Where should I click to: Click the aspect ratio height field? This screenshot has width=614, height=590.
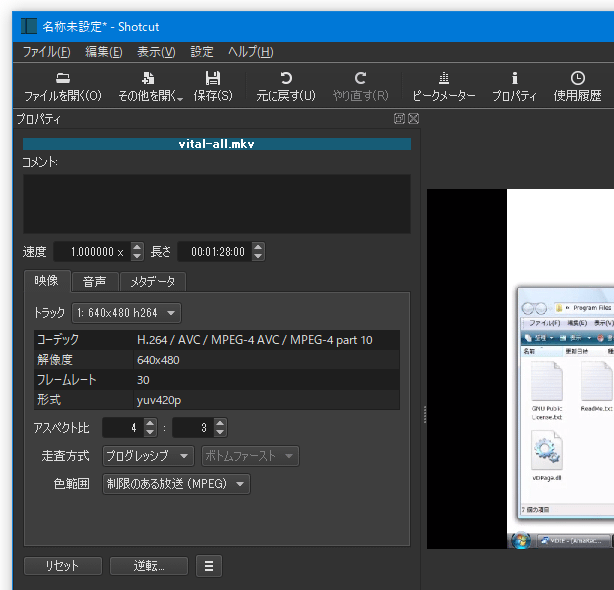[193, 428]
